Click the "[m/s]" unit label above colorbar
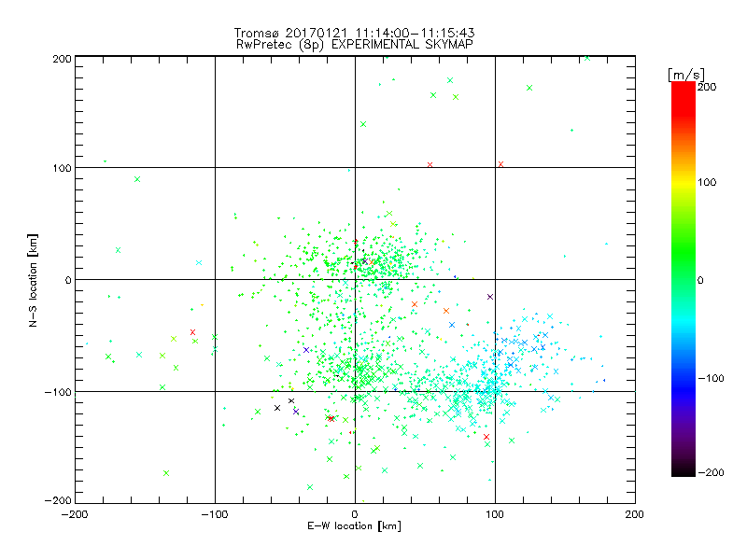 coord(686,75)
